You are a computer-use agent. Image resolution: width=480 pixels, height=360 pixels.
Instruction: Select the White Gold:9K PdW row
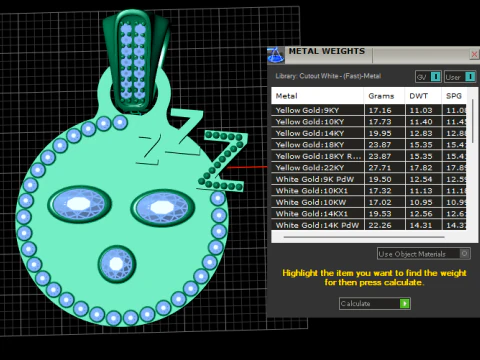pyautogui.click(x=369, y=179)
